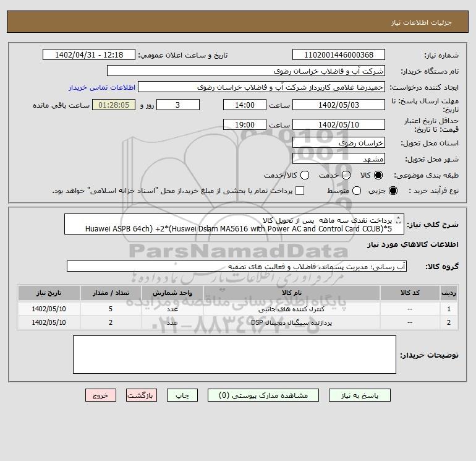Click the unit عدد in the DSP row
The height and width of the screenshot is (461, 476).
(x=172, y=323)
